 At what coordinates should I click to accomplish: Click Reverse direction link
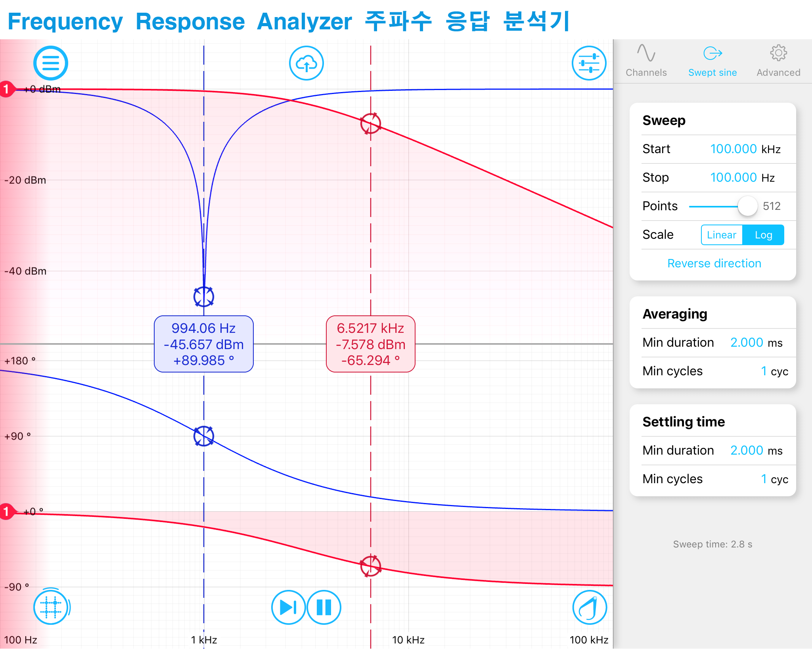714,263
